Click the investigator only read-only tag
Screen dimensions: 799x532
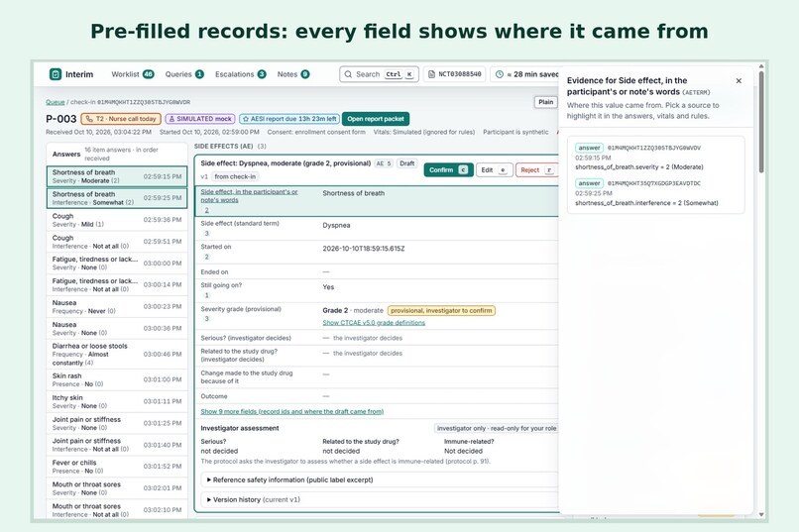click(497, 428)
